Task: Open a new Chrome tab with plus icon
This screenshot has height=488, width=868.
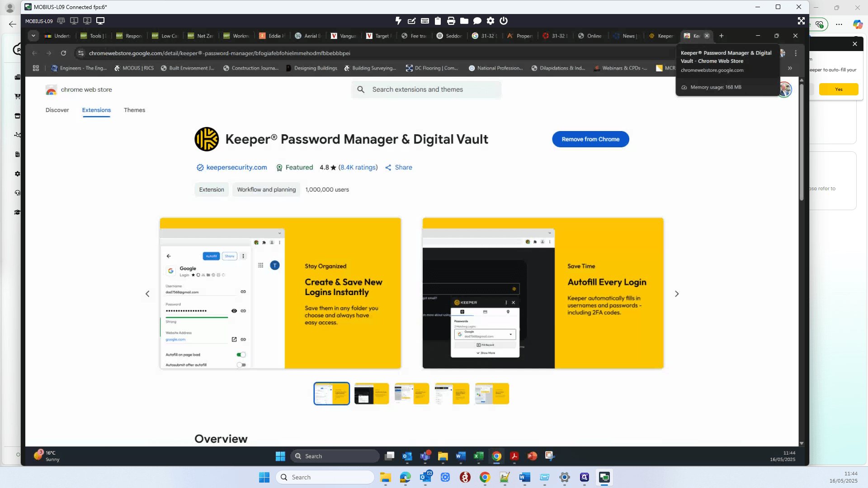Action: pos(722,36)
